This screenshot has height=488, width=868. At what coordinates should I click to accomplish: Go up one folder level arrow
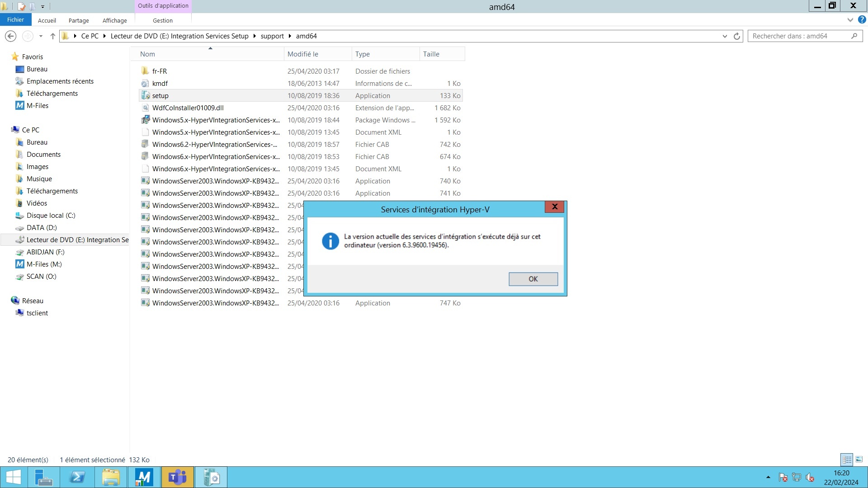click(x=52, y=36)
